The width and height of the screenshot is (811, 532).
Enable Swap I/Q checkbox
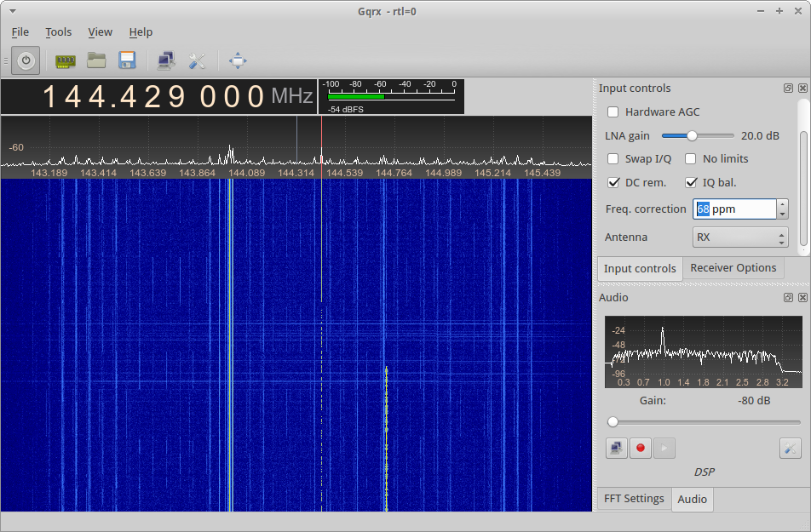pos(613,158)
